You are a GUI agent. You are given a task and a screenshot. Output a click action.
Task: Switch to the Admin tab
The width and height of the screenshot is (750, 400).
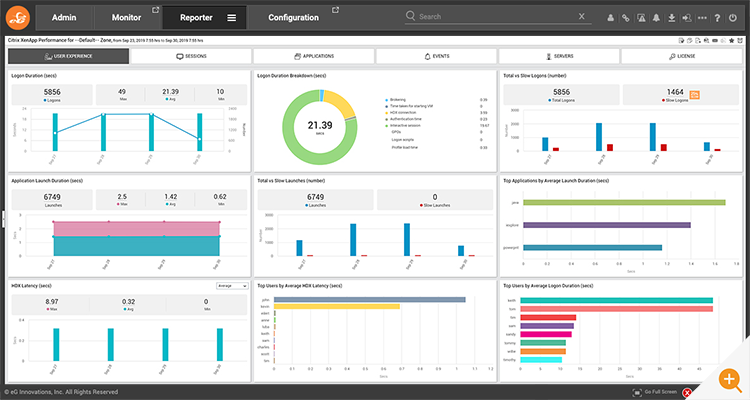point(64,18)
